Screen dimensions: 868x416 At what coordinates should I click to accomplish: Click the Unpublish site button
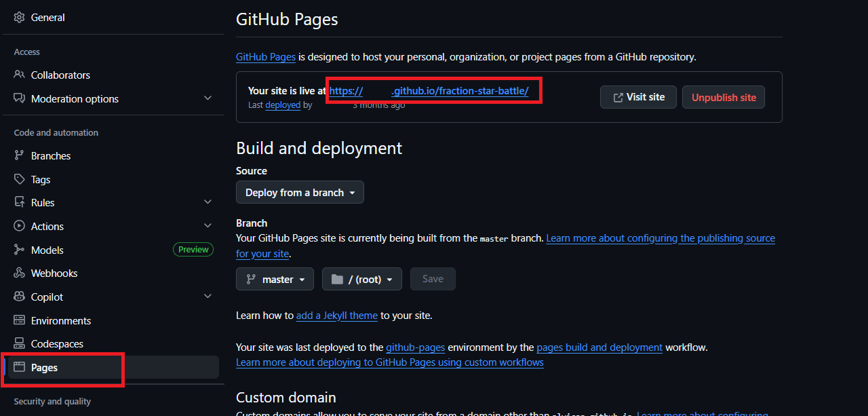click(x=724, y=97)
